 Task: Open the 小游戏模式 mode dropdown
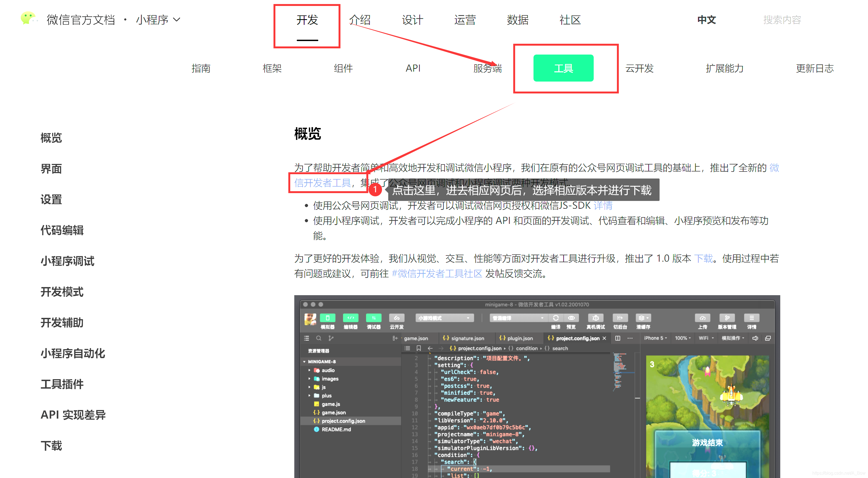[x=444, y=318]
